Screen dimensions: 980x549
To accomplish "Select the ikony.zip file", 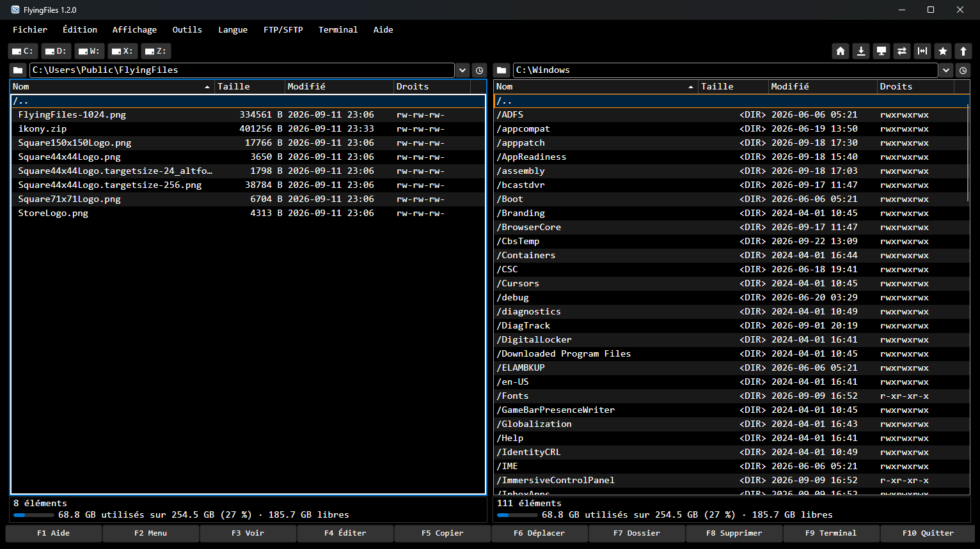I will [248, 129].
